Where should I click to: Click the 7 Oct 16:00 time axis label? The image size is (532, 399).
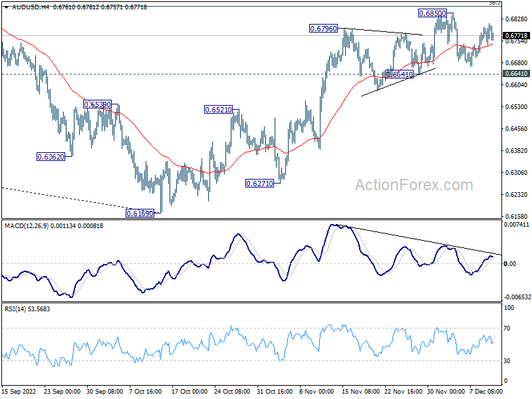(146, 391)
